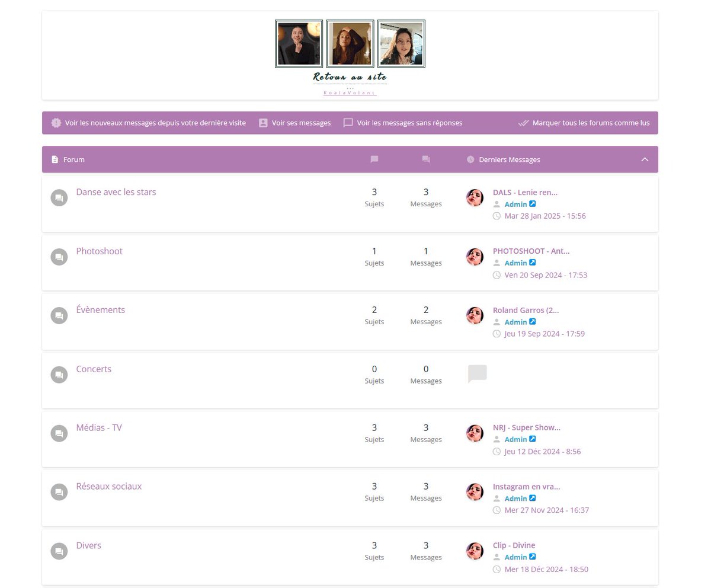The image size is (711, 588).
Task: Open the Divers forum
Action: click(x=89, y=545)
